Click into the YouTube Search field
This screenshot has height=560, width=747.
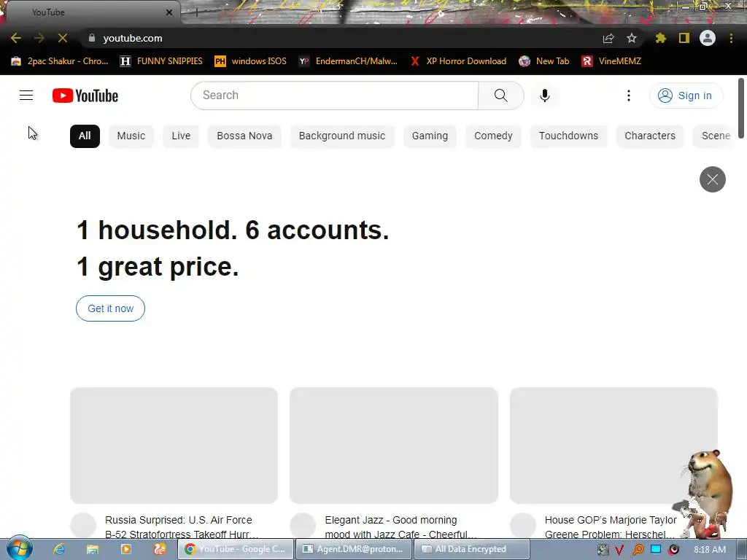tap(335, 96)
